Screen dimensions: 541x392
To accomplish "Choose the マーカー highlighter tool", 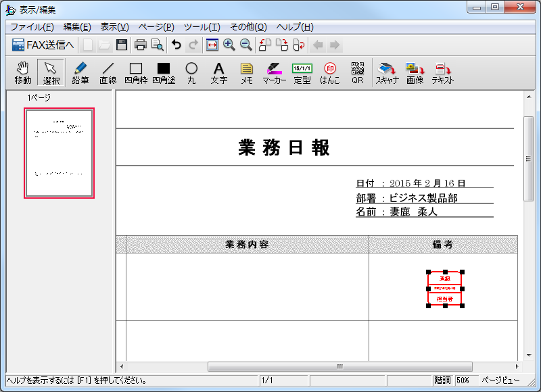I will click(275, 73).
